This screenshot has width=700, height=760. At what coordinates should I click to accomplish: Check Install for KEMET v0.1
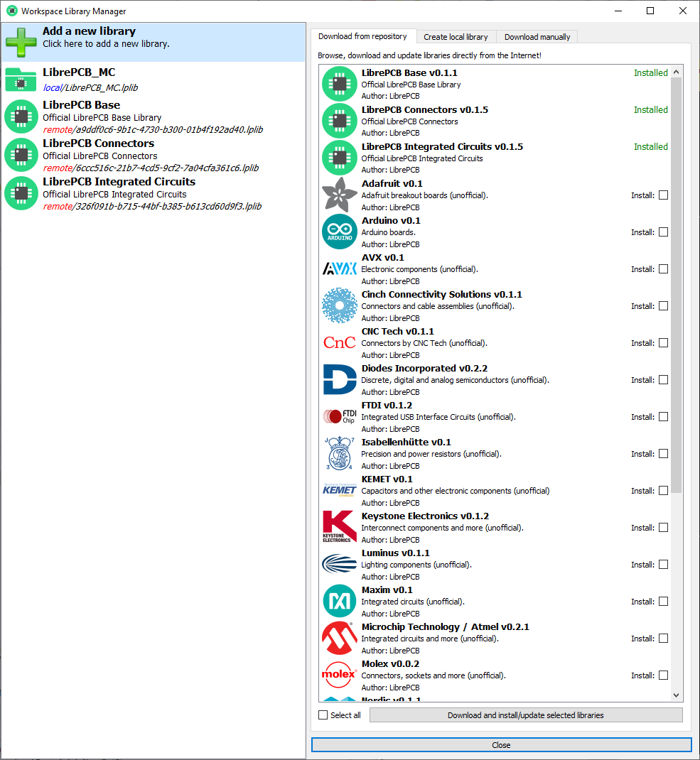pyautogui.click(x=664, y=491)
